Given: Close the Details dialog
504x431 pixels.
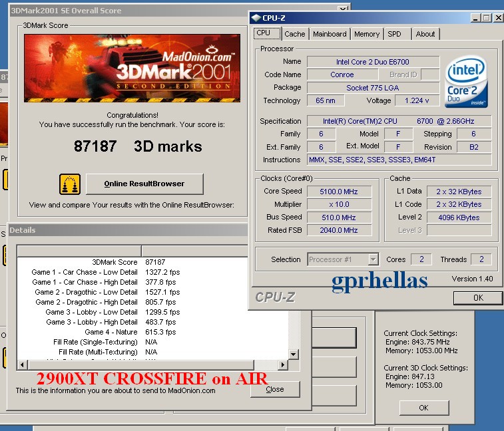Looking at the screenshot, I should pyautogui.click(x=275, y=389).
